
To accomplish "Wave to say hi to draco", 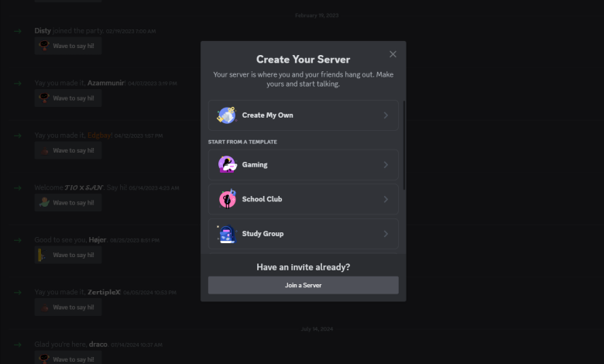I will (x=68, y=359).
